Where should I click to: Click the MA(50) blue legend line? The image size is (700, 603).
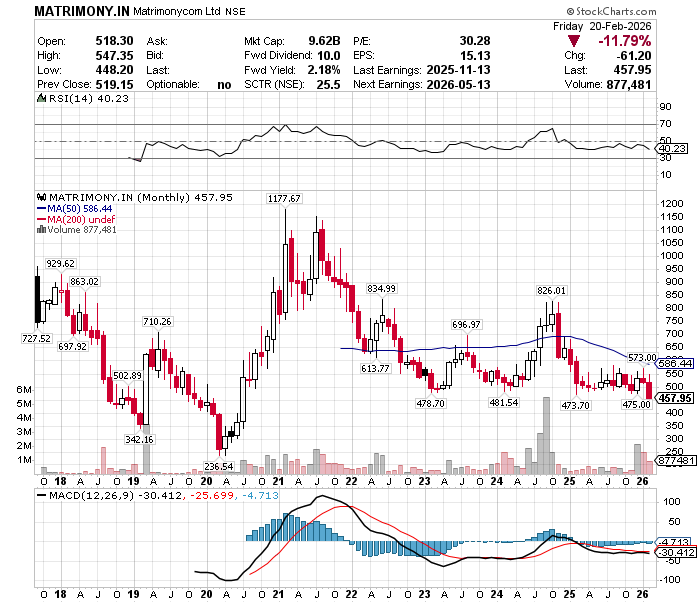coord(42,209)
